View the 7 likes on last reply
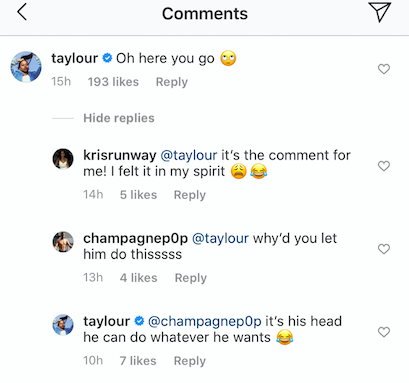 tap(138, 361)
